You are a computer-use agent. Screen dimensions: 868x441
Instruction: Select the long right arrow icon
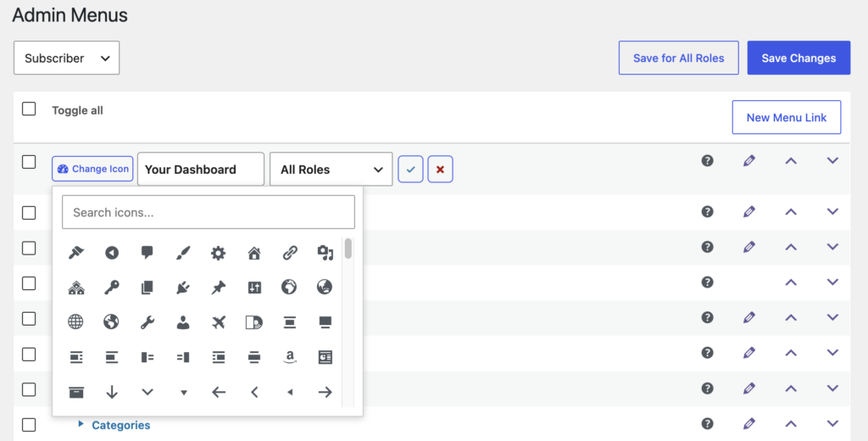pyautogui.click(x=325, y=392)
